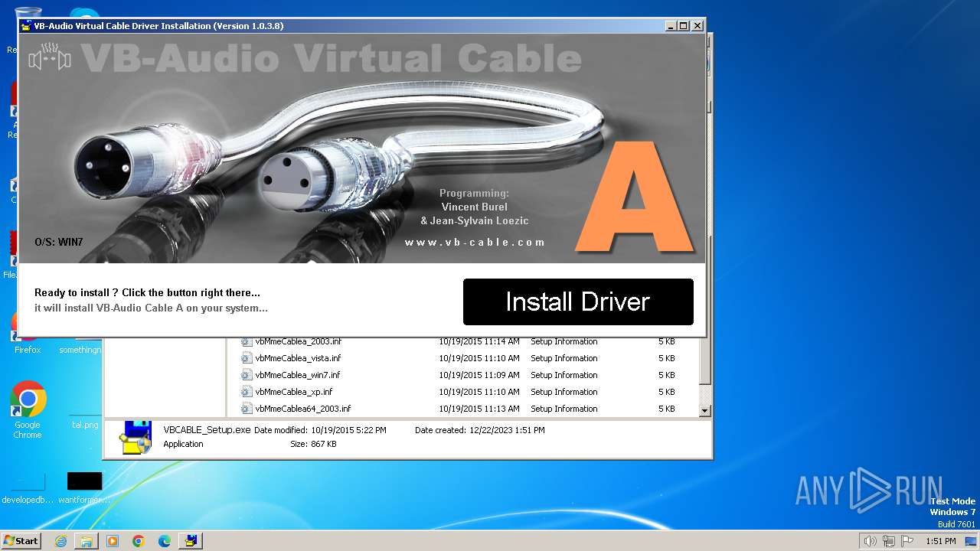Switch to VBCABLE setup taskbar button
980x551 pixels.
click(x=191, y=541)
